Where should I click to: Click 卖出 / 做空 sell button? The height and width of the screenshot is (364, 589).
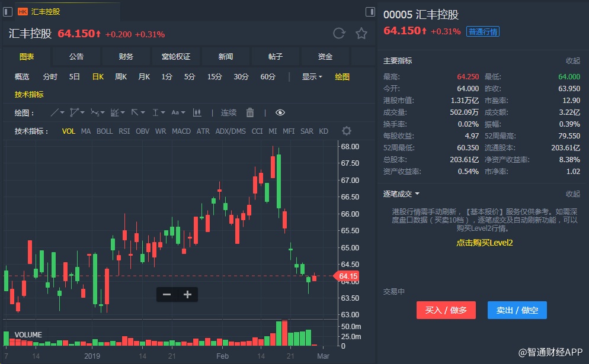517,310
